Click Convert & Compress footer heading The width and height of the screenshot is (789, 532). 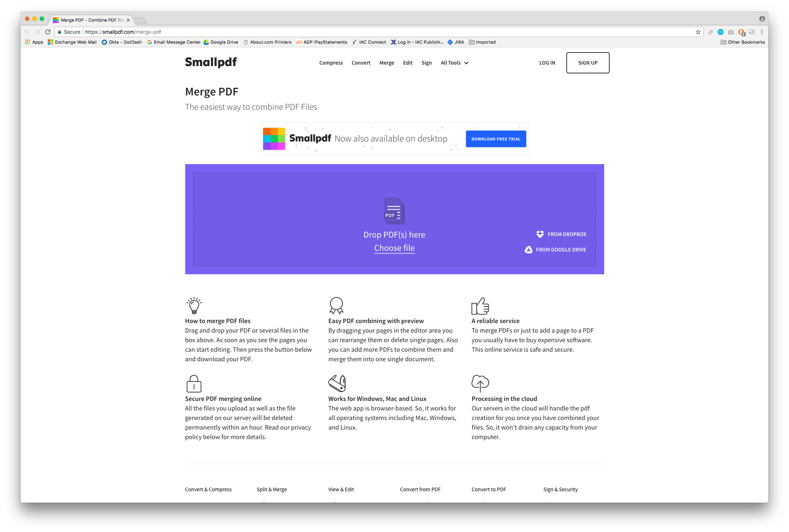[x=208, y=489]
